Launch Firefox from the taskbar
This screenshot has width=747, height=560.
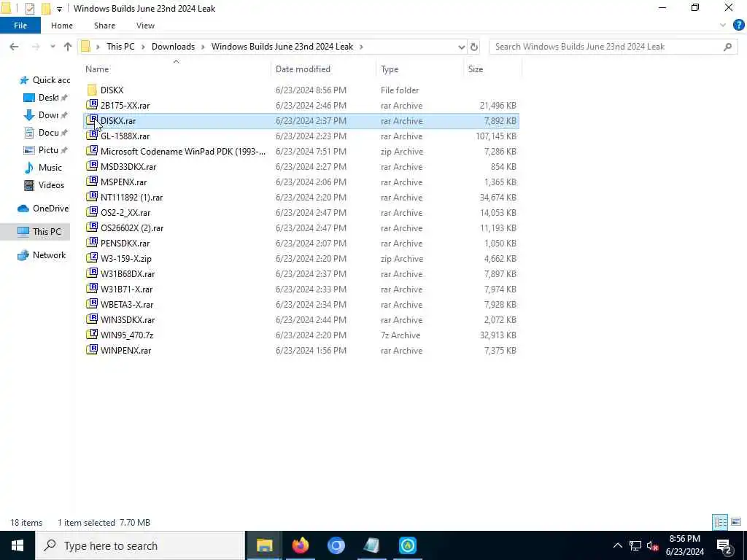(x=300, y=545)
